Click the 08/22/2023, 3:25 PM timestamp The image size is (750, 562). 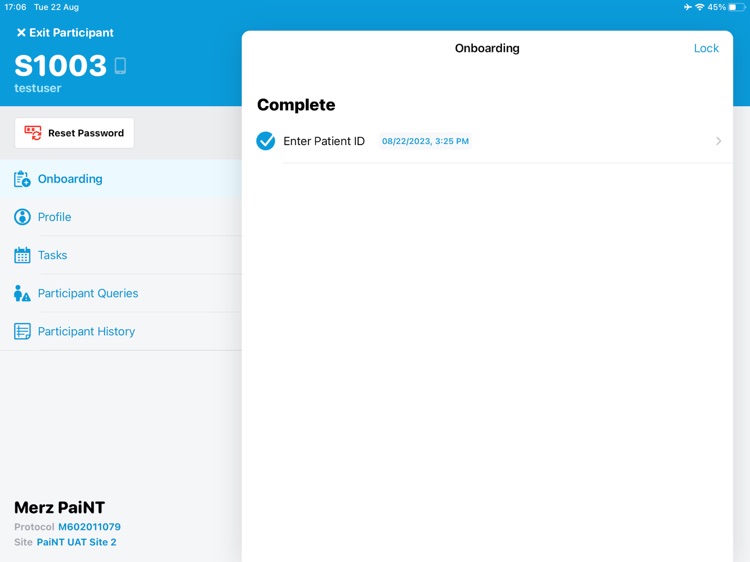425,141
